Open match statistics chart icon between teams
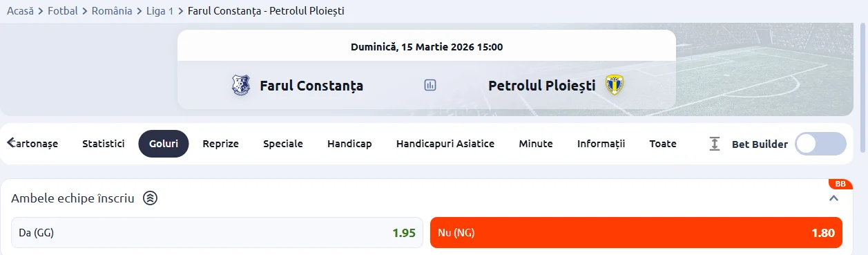This screenshot has height=255, width=868. coord(430,86)
